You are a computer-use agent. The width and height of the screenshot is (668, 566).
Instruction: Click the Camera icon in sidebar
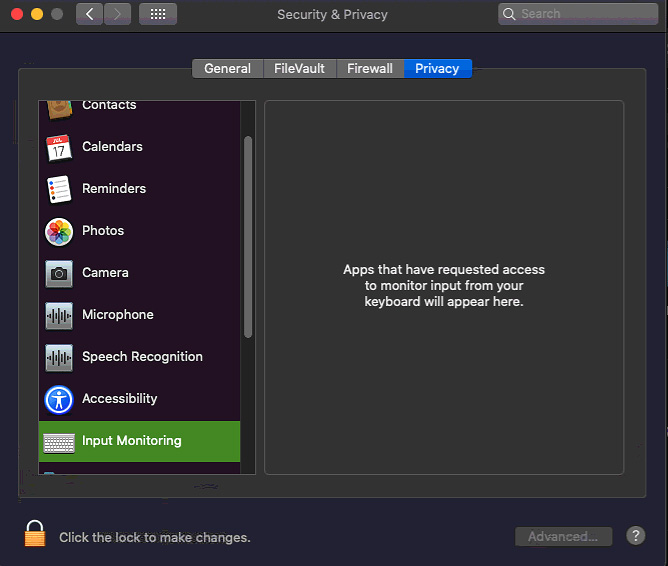(59, 273)
